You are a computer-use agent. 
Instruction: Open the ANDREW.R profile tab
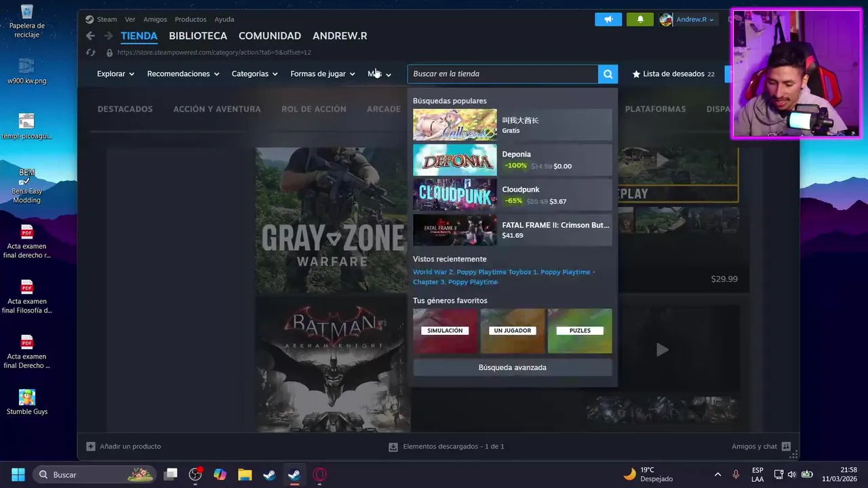[x=340, y=36]
